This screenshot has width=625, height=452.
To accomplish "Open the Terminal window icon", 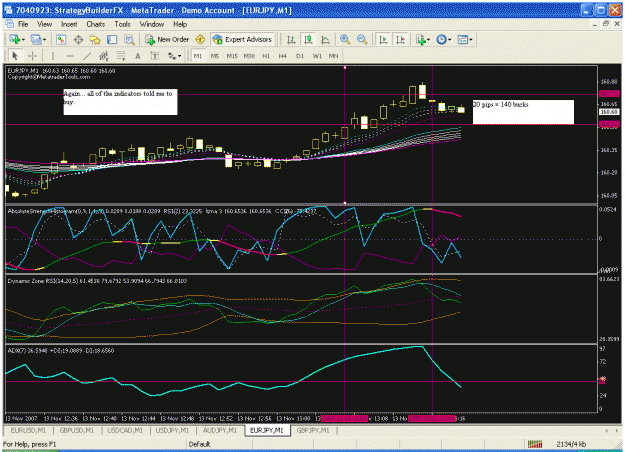I will (112, 39).
